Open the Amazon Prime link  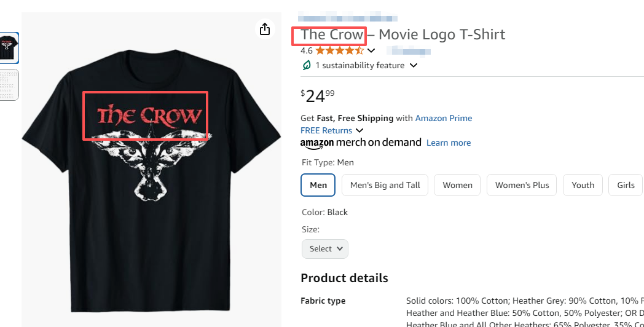[x=444, y=118]
